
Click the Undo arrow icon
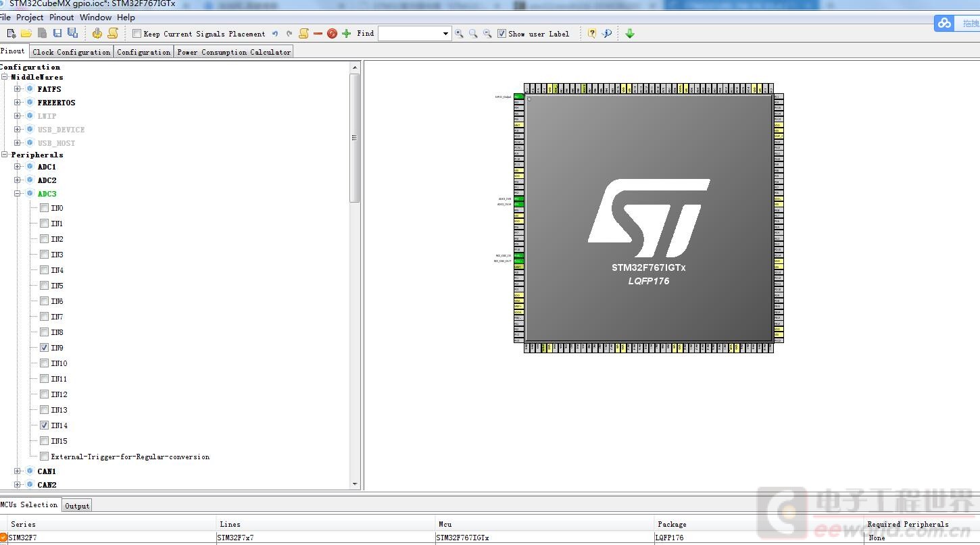(x=275, y=33)
